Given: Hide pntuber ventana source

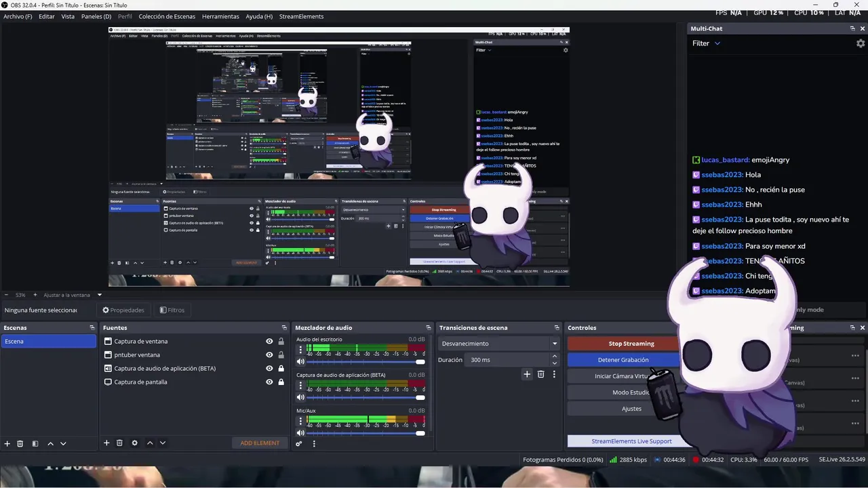Looking at the screenshot, I should point(269,354).
